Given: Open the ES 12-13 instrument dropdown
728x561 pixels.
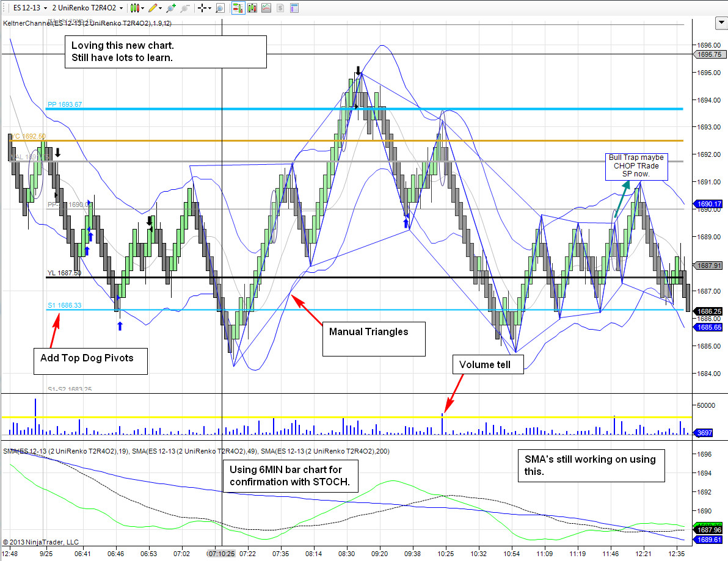Looking at the screenshot, I should pos(30,8).
